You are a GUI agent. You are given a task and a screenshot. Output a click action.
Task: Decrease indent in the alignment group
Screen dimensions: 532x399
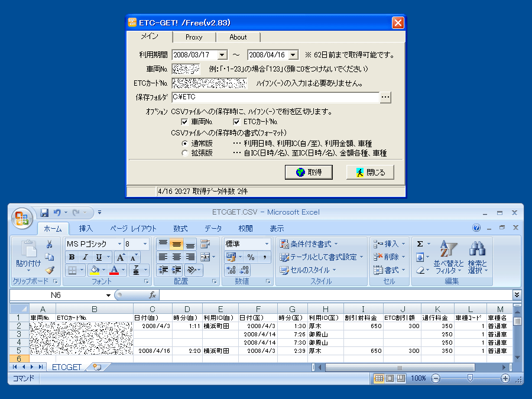pos(163,270)
